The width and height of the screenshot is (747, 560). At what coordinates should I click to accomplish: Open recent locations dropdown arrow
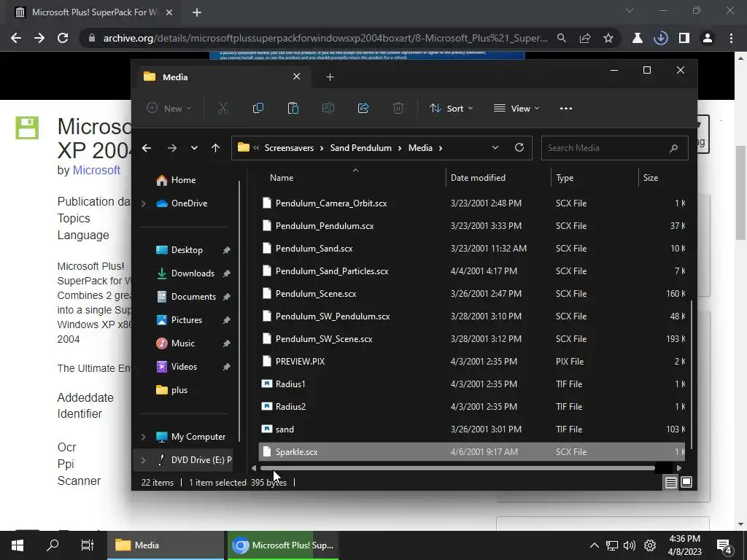tap(194, 148)
